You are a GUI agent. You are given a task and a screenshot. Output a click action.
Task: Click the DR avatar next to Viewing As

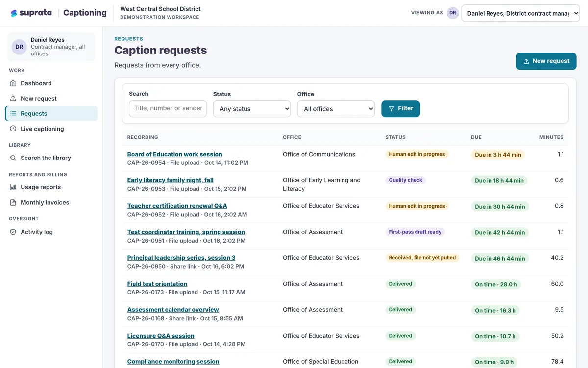[x=453, y=13]
